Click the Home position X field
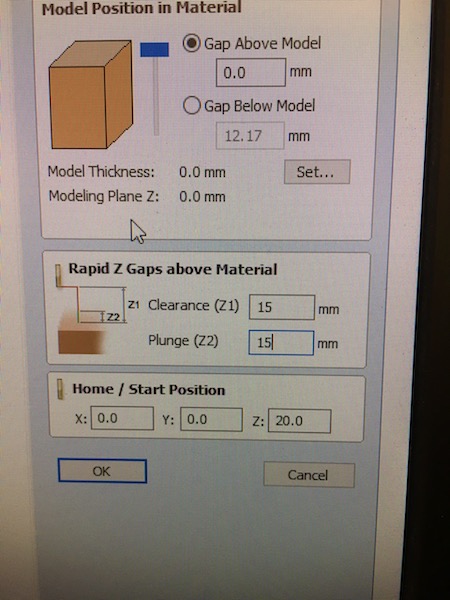Screen dimensions: 450x600 122,418
